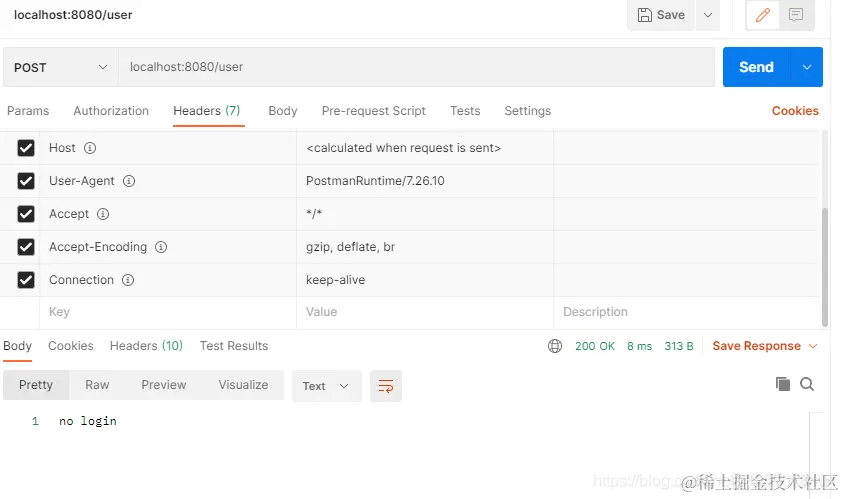The image size is (845, 499).
Task: Open the POST method dropdown
Action: pyautogui.click(x=60, y=67)
